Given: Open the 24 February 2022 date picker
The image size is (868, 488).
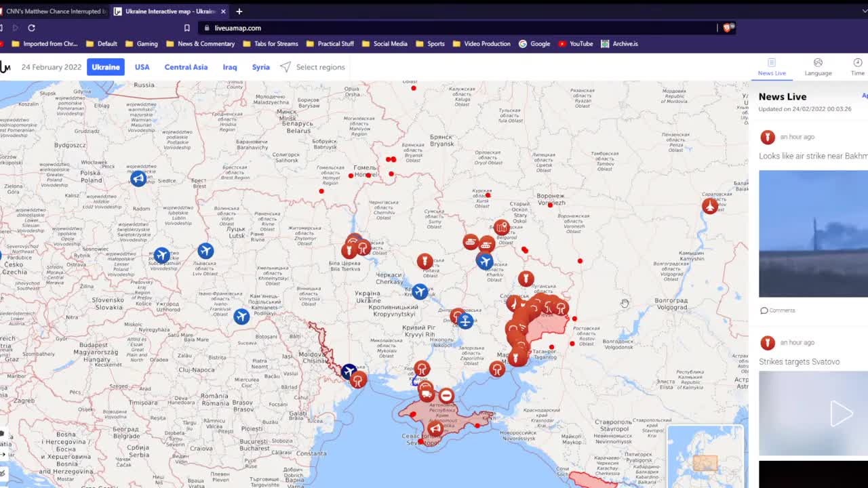Looking at the screenshot, I should point(51,67).
